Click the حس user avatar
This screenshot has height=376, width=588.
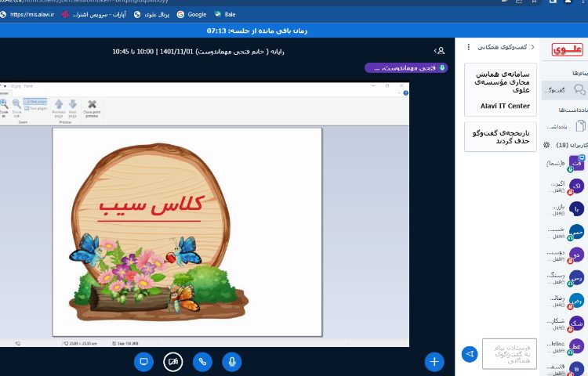(x=576, y=232)
